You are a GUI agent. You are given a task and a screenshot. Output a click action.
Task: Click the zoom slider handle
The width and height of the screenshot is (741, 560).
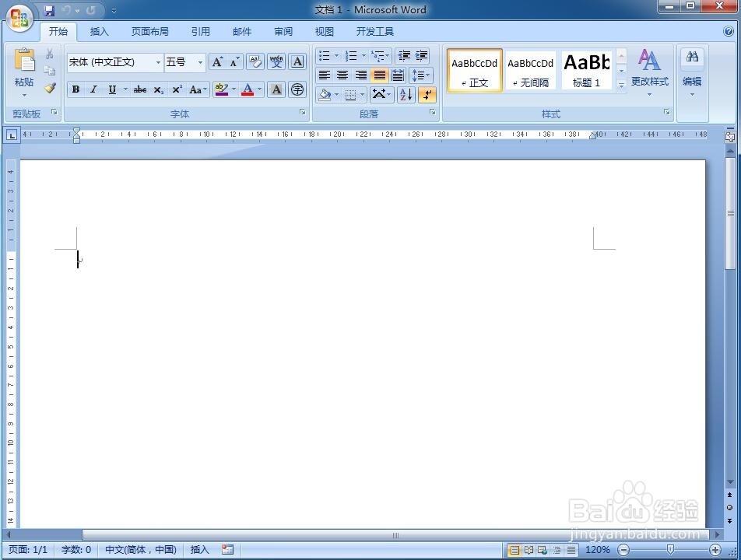(670, 549)
